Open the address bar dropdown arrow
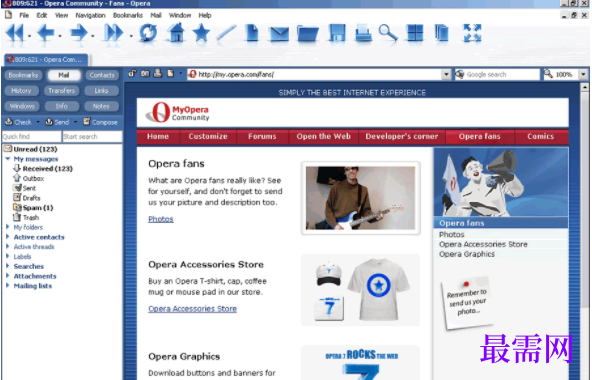 pyautogui.click(x=446, y=74)
